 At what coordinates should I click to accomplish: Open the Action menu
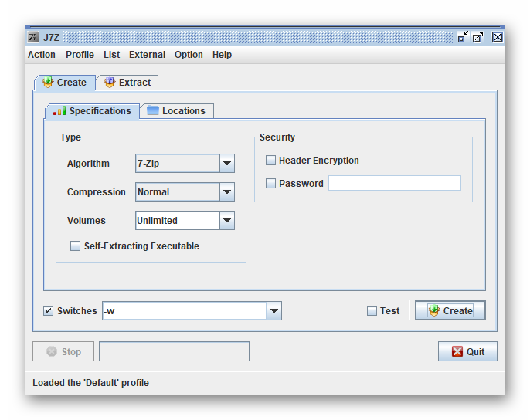[x=42, y=55]
